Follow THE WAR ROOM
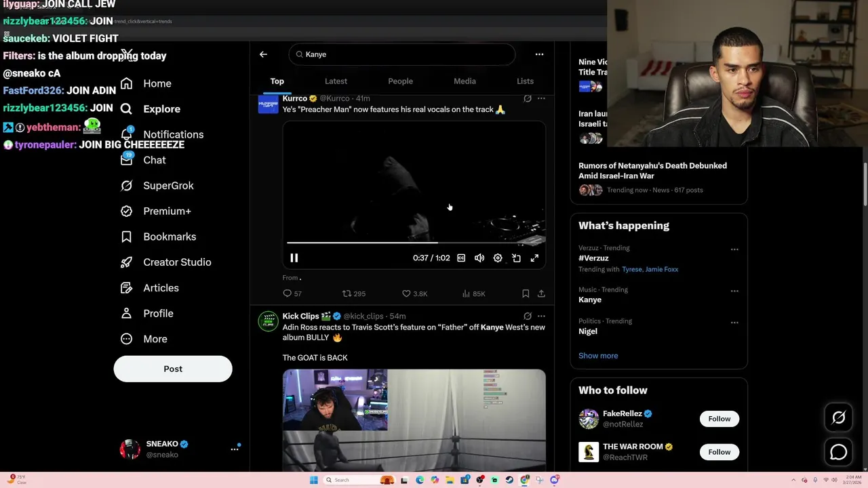This screenshot has width=868, height=488. point(719,452)
